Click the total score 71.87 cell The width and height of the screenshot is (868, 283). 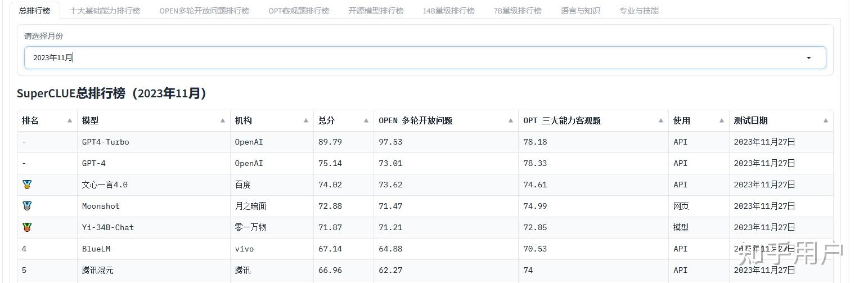[344, 227]
